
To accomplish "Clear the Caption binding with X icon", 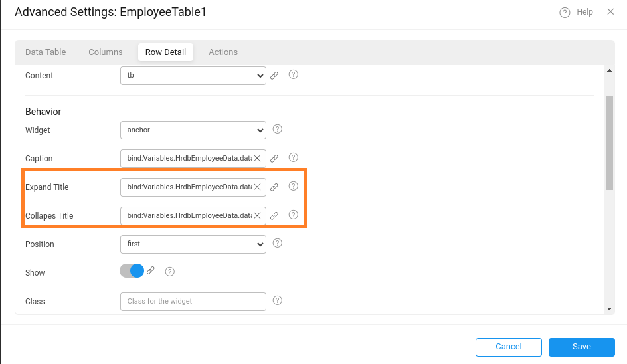I will click(257, 159).
